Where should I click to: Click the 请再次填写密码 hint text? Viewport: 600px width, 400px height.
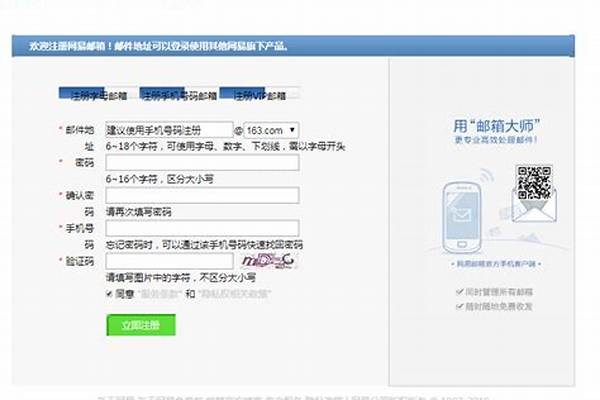coord(139,212)
